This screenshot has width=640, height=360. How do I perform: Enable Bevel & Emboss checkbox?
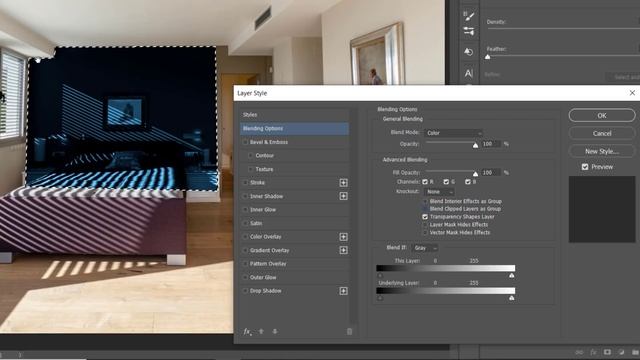245,142
